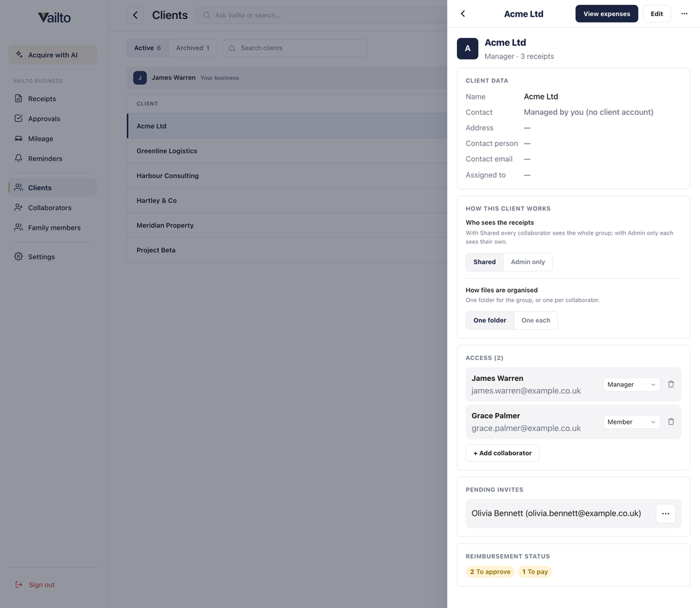This screenshot has width=700, height=608.
Task: Click the View expenses button
Action: click(x=607, y=14)
